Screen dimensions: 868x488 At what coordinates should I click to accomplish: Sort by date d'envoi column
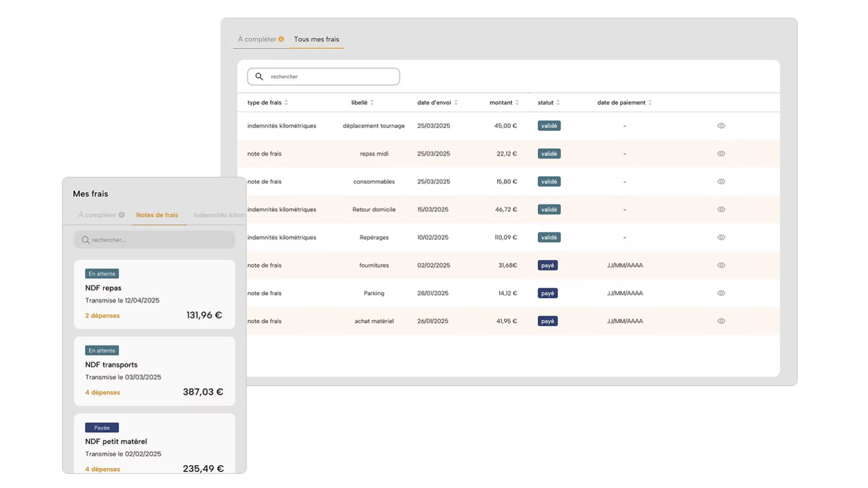click(456, 103)
